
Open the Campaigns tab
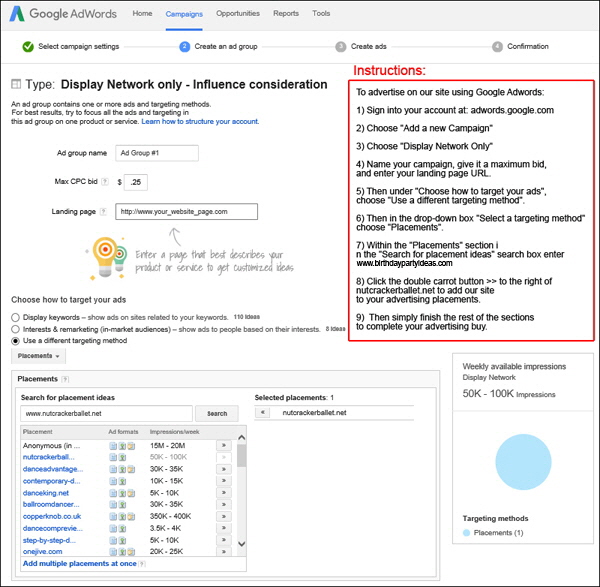click(x=184, y=14)
